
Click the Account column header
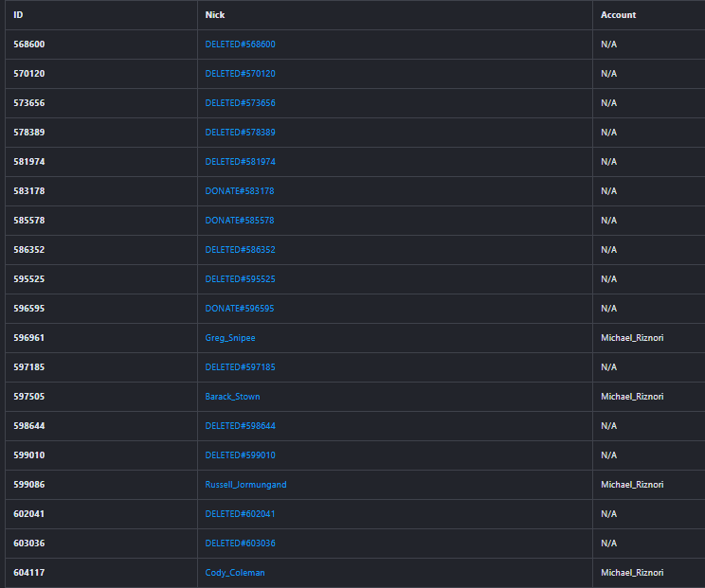618,15
